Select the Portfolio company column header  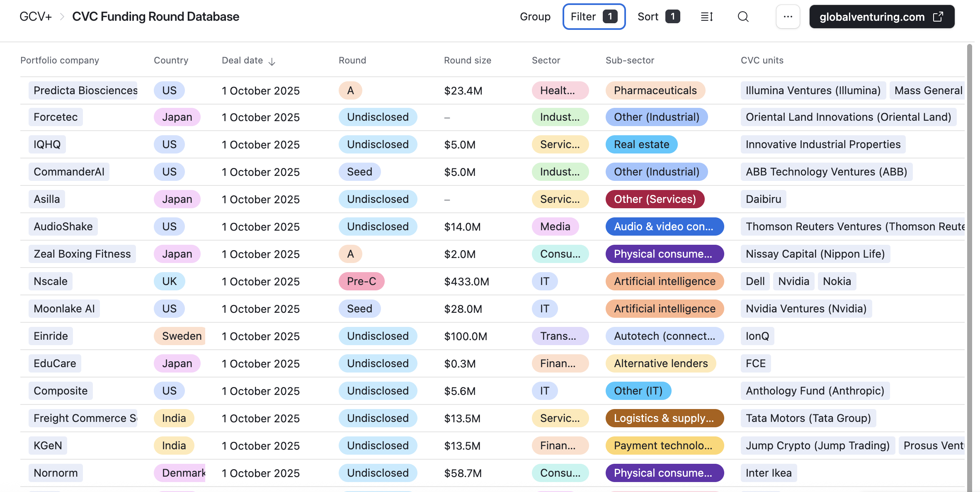tap(60, 60)
